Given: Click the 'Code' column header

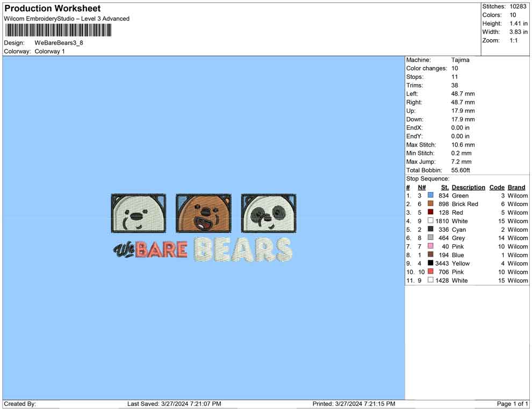Looking at the screenshot, I should click(x=497, y=187).
